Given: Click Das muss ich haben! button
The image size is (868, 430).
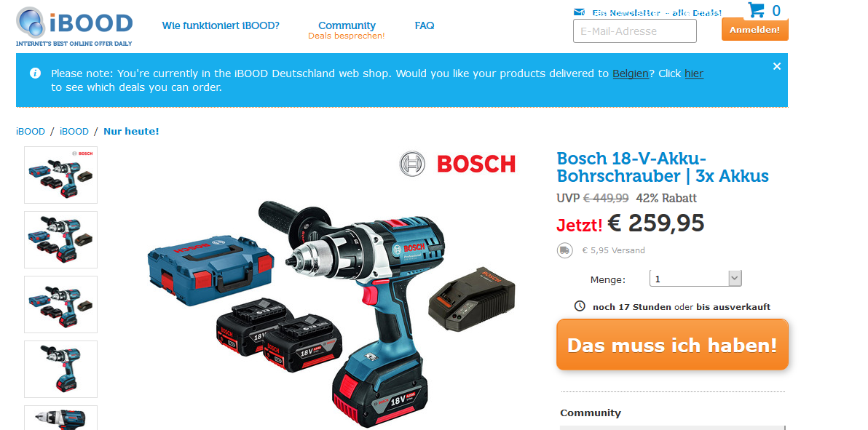Looking at the screenshot, I should pos(672,345).
